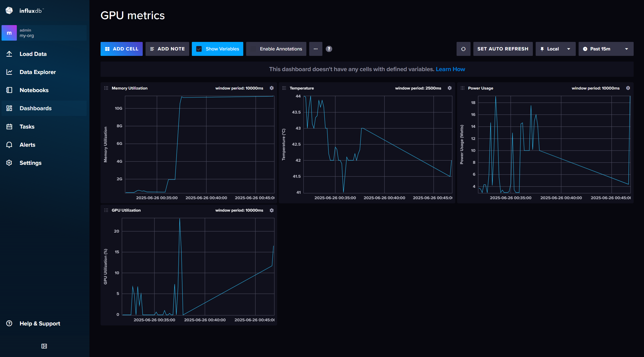644x357 pixels.
Task: Open the Local timezone dropdown
Action: [x=556, y=49]
